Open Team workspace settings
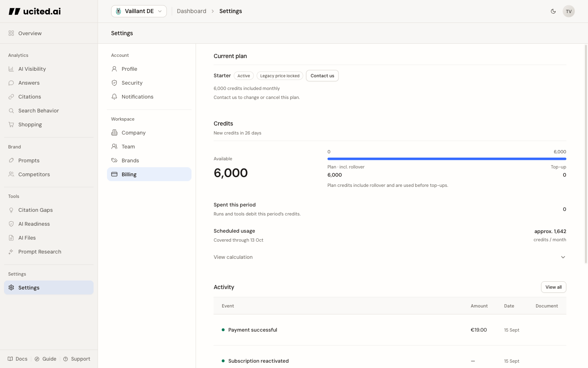 [x=149, y=146]
